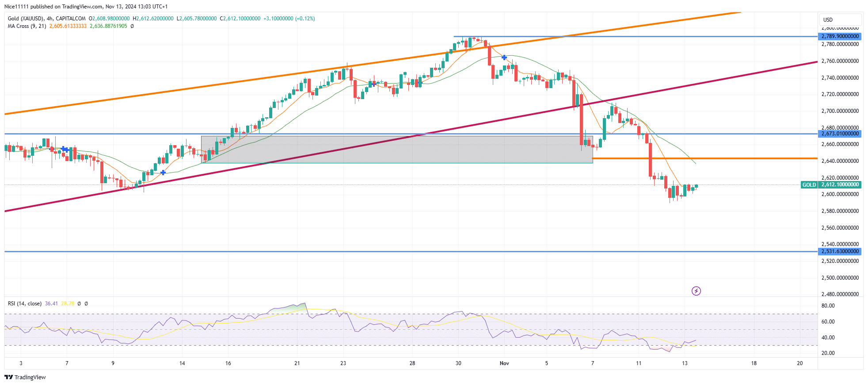Image resolution: width=868 pixels, height=385 pixels.
Task: Click the 4h timeframe label in title
Action: click(50, 19)
